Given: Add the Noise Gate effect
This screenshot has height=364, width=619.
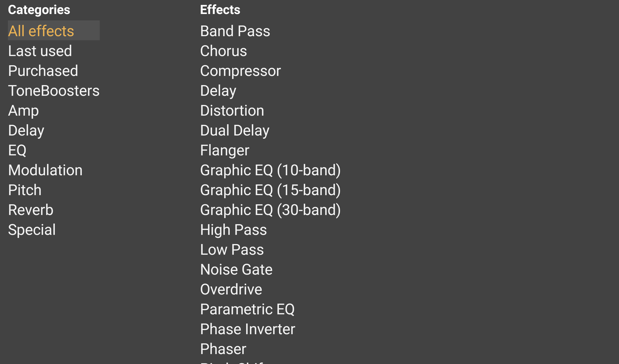Looking at the screenshot, I should point(236,269).
